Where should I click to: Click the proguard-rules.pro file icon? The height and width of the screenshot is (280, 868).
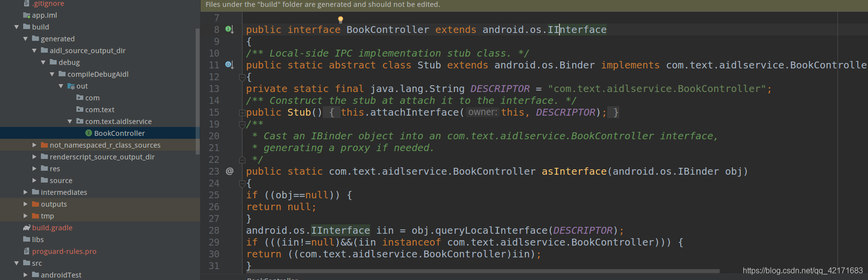[27, 251]
